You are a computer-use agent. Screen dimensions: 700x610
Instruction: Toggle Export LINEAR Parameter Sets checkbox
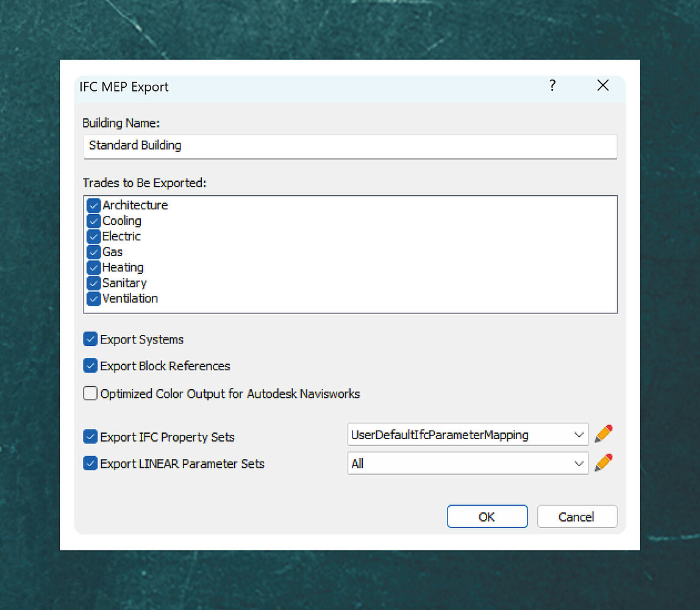click(90, 464)
